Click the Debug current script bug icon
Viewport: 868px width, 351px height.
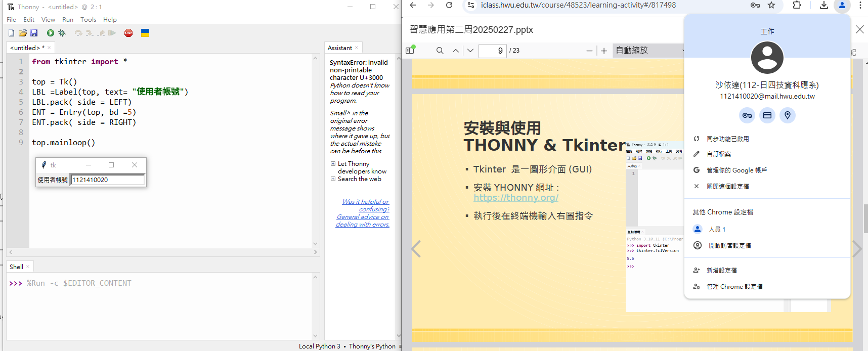(62, 33)
